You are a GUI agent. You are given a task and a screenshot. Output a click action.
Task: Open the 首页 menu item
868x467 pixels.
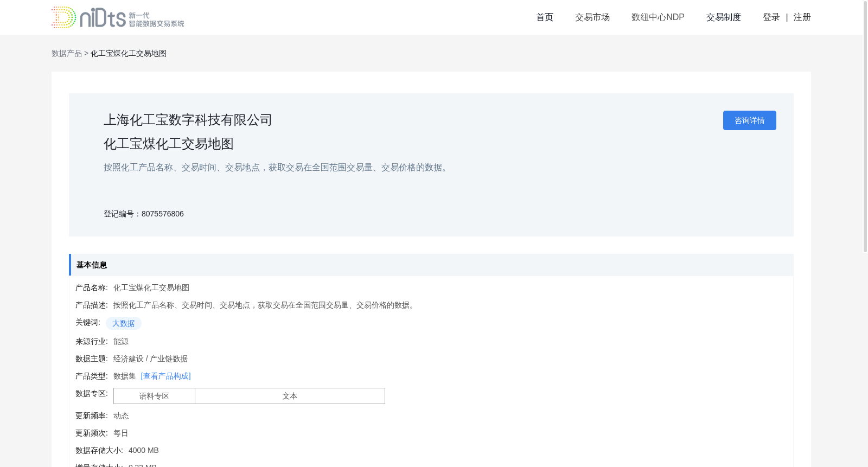pos(545,17)
